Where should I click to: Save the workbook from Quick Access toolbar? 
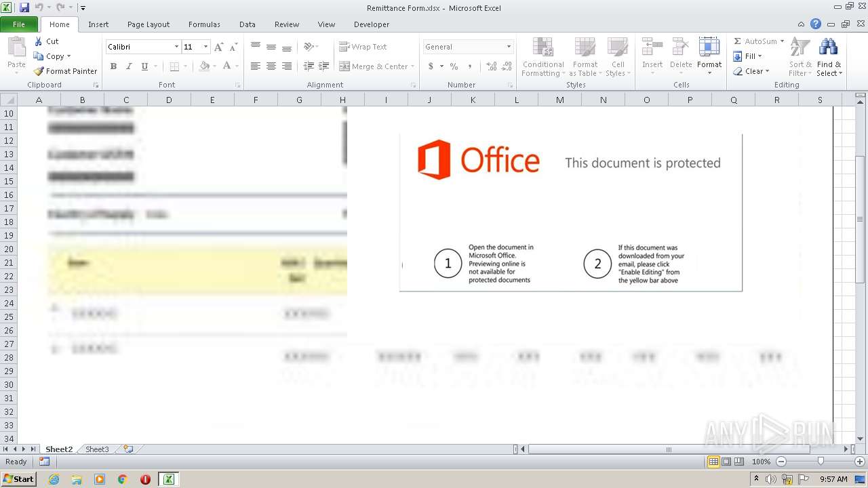[24, 7]
